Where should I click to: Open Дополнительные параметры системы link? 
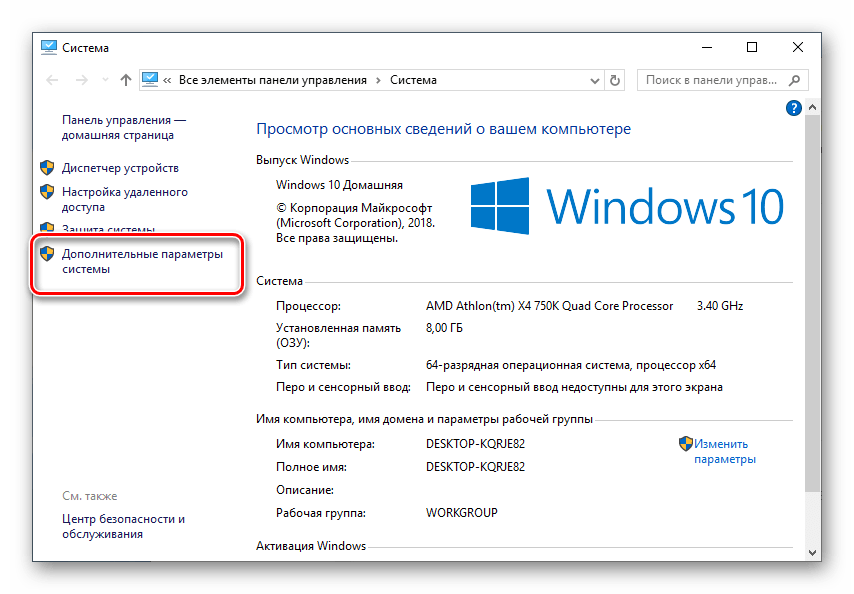(x=142, y=261)
